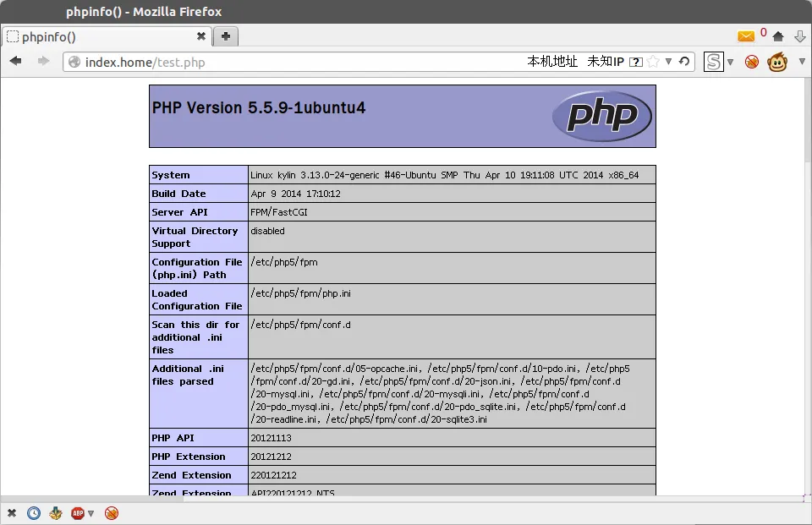The height and width of the screenshot is (525, 812).
Task: Click 'Configuration File (php.ini) Path' label
Action: pos(197,268)
